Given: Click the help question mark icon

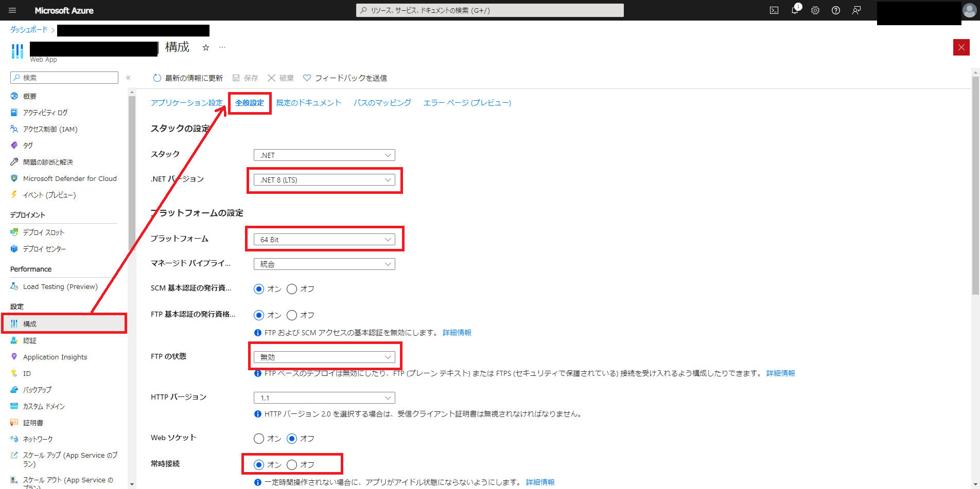Looking at the screenshot, I should point(836,10).
